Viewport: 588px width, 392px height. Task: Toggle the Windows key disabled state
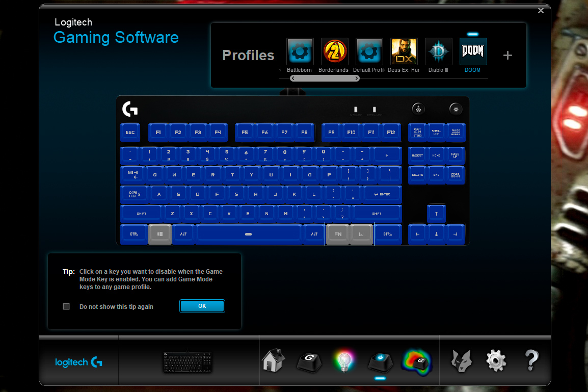(160, 233)
